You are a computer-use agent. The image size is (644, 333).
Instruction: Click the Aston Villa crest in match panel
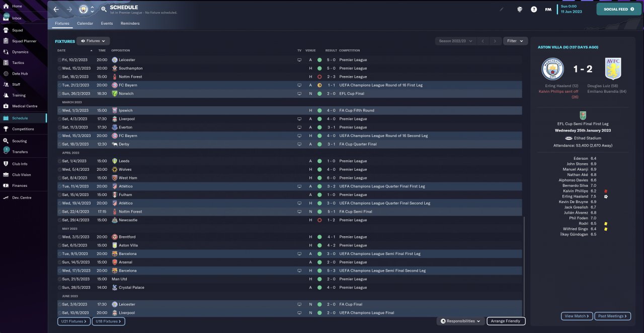[x=614, y=69]
